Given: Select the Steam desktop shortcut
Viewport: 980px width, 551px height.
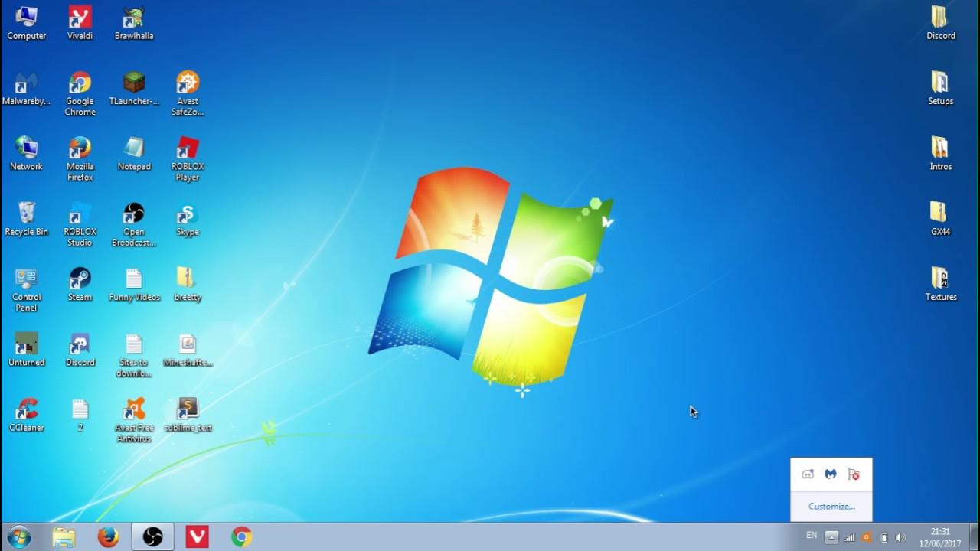Looking at the screenshot, I should pyautogui.click(x=80, y=284).
